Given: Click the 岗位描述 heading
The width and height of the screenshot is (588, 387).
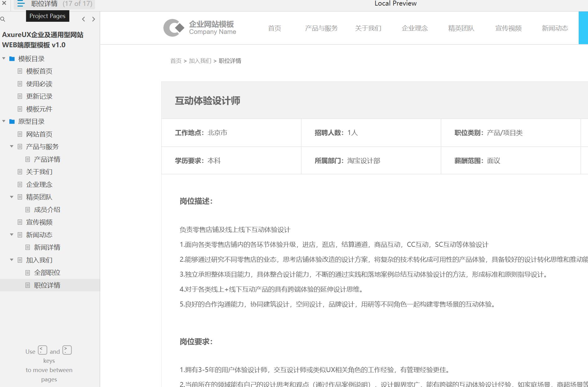Looking at the screenshot, I should pos(196,201).
